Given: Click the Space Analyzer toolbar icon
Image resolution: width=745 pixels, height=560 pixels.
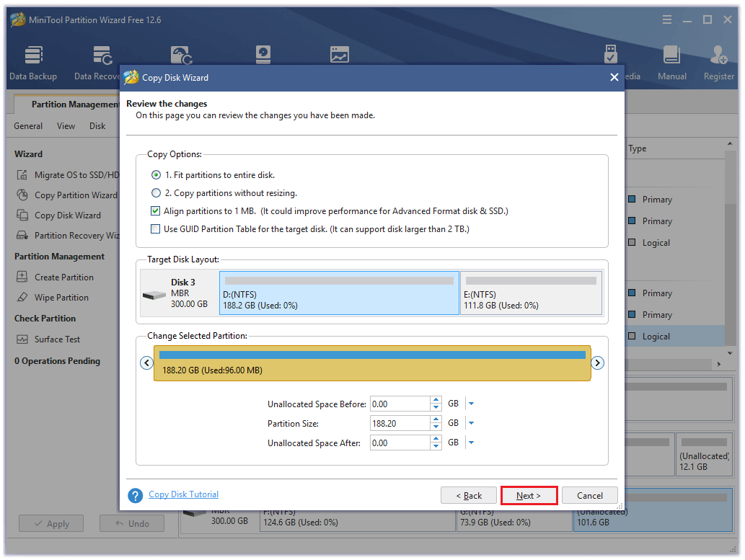Looking at the screenshot, I should point(339,55).
